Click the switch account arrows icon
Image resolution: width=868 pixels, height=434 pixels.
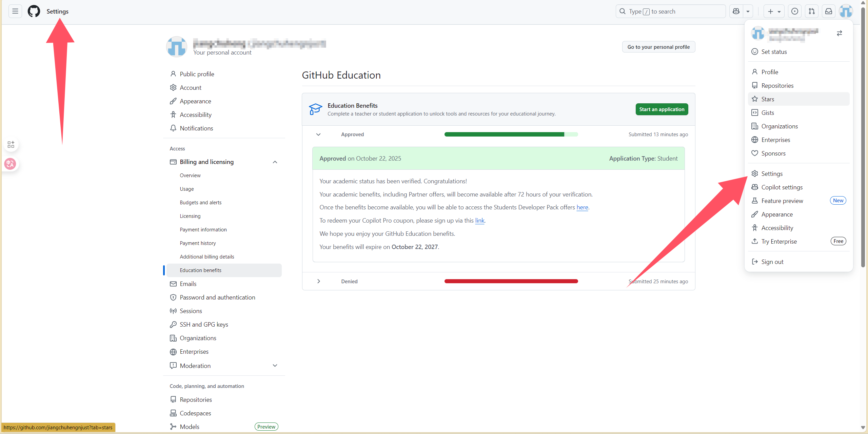coord(839,33)
